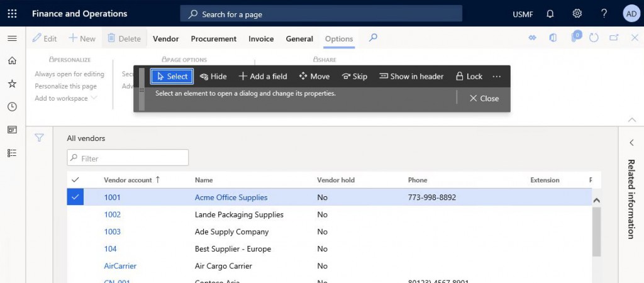Open the Invoice tab
The height and width of the screenshot is (283, 644).
tap(261, 38)
